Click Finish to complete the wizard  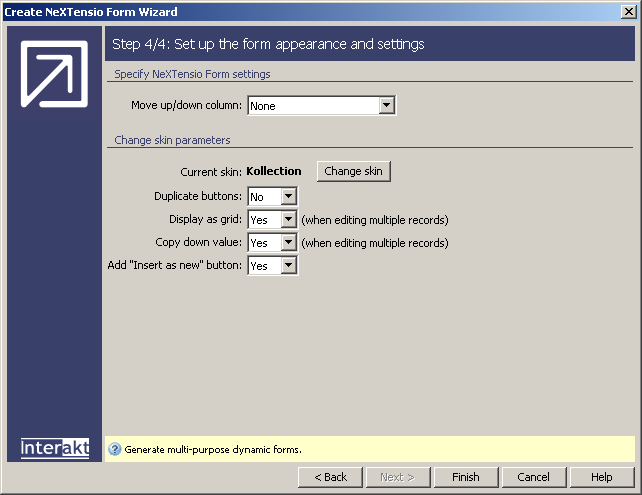coord(465,477)
